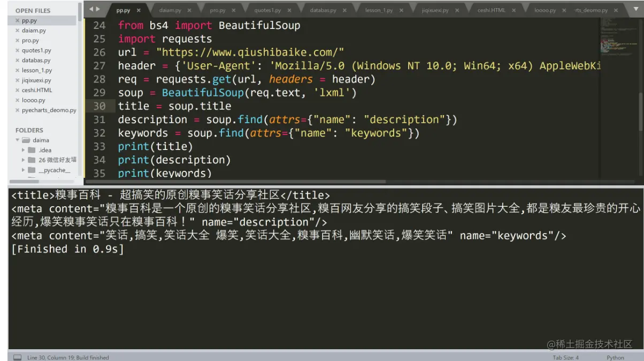The width and height of the screenshot is (644, 361).
Task: Click Tab Size: 4 in status bar
Action: tap(566, 358)
